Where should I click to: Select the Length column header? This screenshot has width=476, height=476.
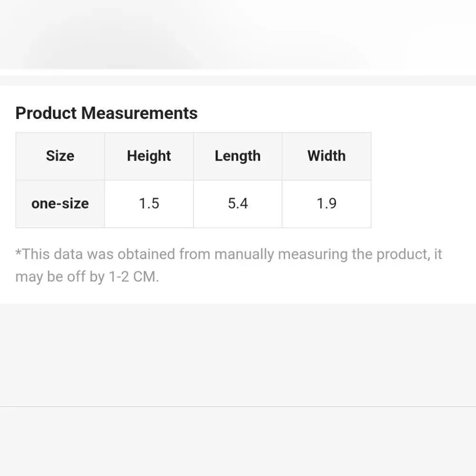pyautogui.click(x=238, y=156)
